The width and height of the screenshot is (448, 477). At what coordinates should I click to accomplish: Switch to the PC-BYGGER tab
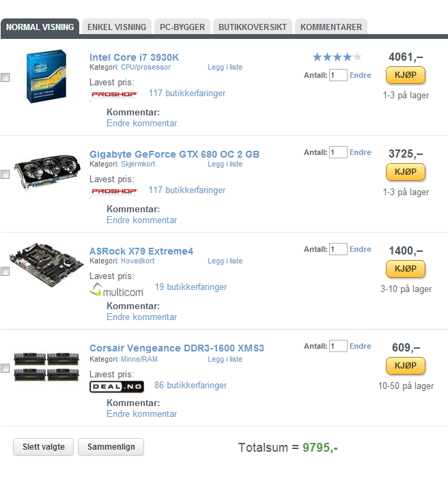pos(182,27)
